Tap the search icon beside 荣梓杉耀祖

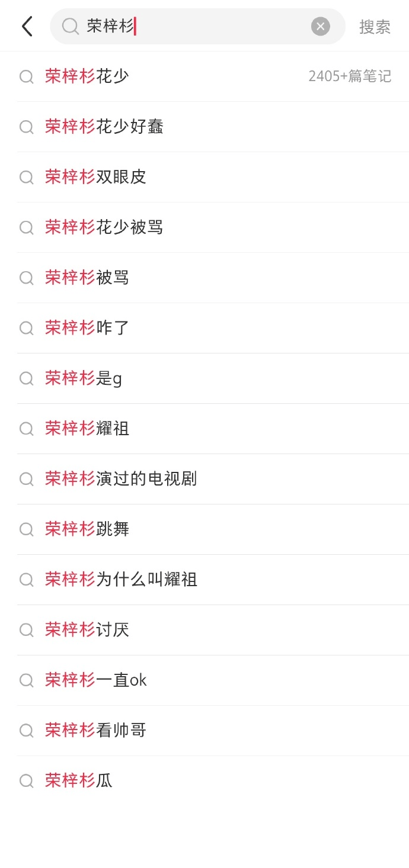27,429
